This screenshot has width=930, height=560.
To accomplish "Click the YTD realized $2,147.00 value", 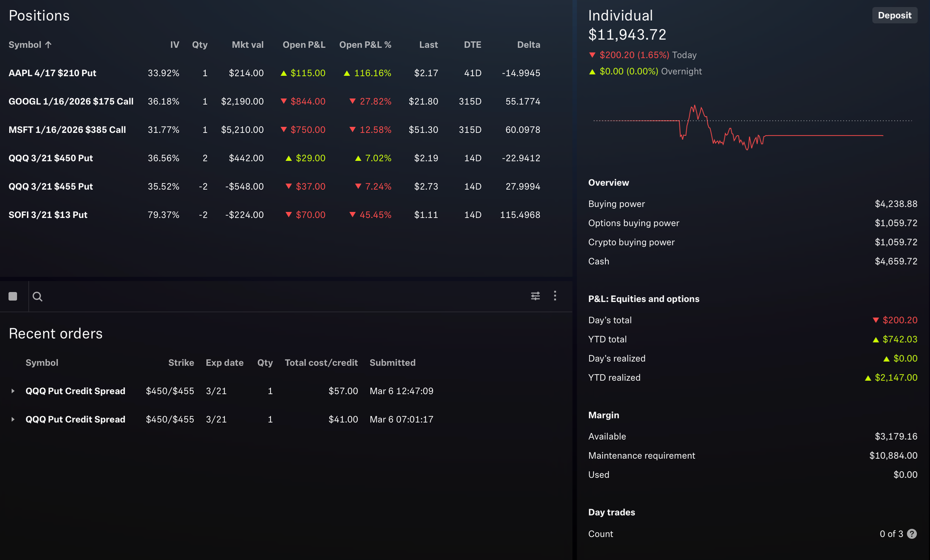I will click(891, 377).
